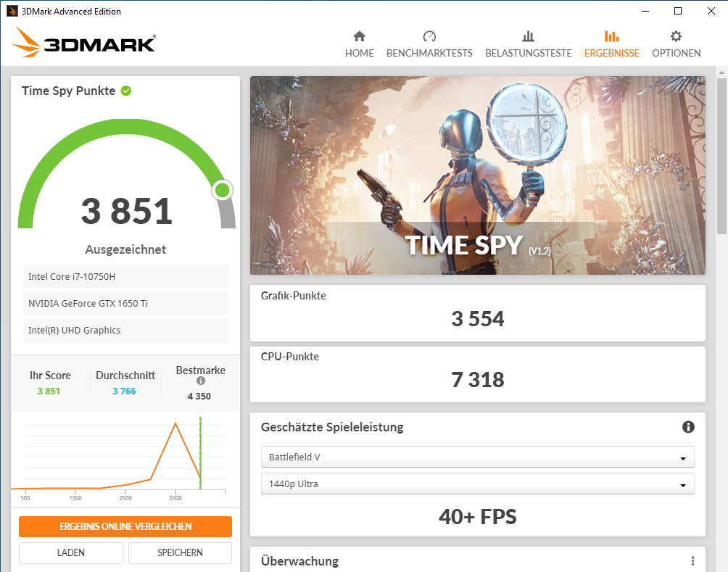The image size is (728, 572).
Task: Click the green score marker in chart
Action: pos(200,452)
